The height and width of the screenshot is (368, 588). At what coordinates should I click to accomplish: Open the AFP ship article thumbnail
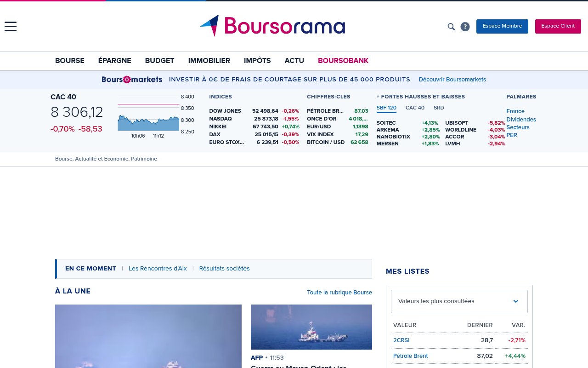(x=311, y=327)
